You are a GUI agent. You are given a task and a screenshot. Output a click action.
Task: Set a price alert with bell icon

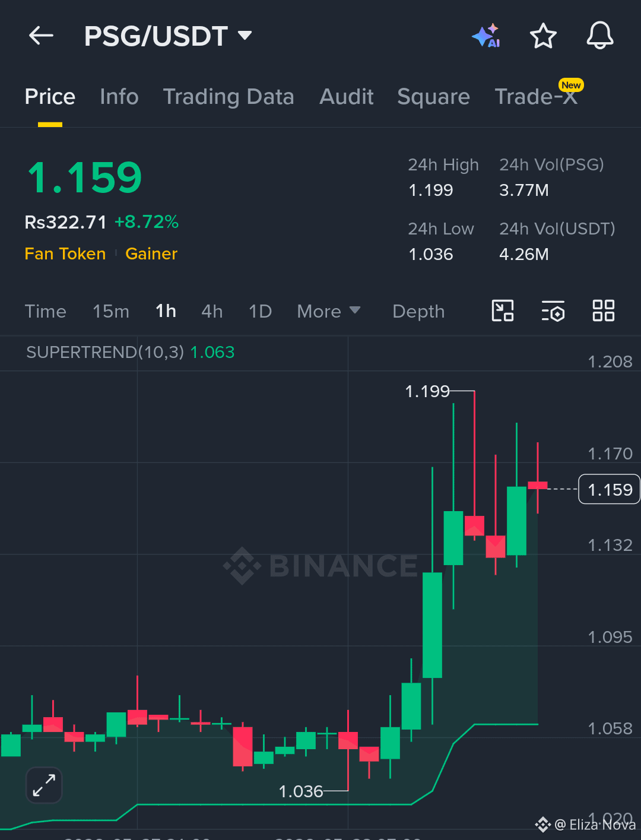[600, 36]
